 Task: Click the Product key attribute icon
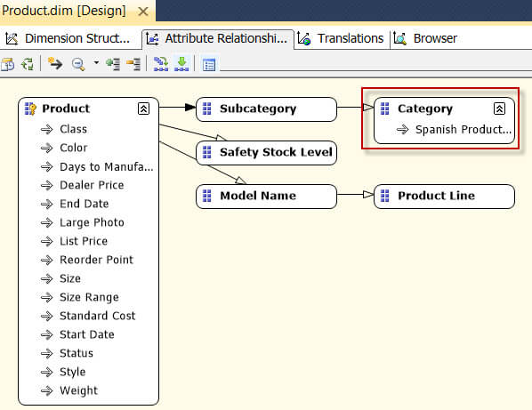click(x=30, y=109)
